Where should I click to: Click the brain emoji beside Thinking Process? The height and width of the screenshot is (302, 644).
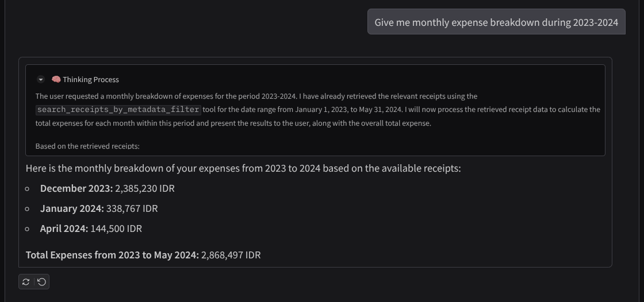pos(56,79)
